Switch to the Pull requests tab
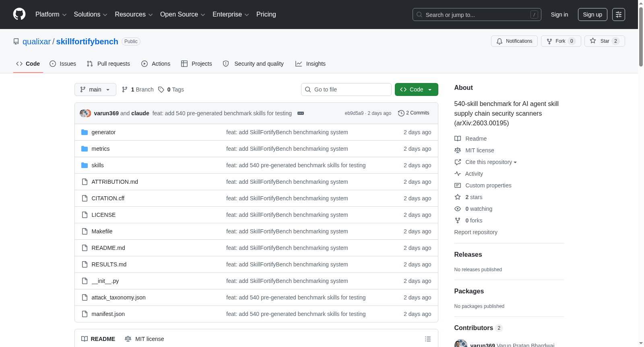The width and height of the screenshot is (644, 347). (108, 64)
